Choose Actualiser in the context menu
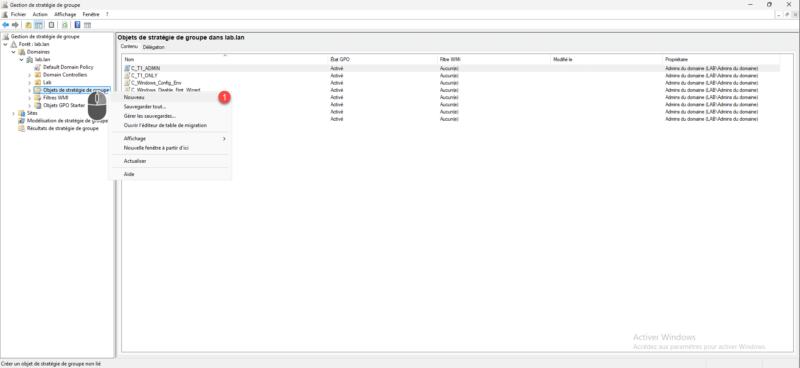The height and width of the screenshot is (368, 800). point(170,161)
